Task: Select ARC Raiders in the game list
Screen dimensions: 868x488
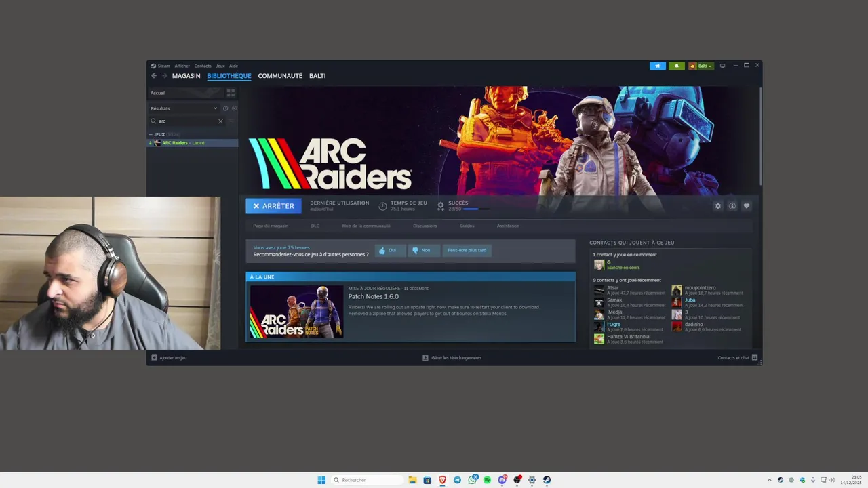Action: coord(193,143)
